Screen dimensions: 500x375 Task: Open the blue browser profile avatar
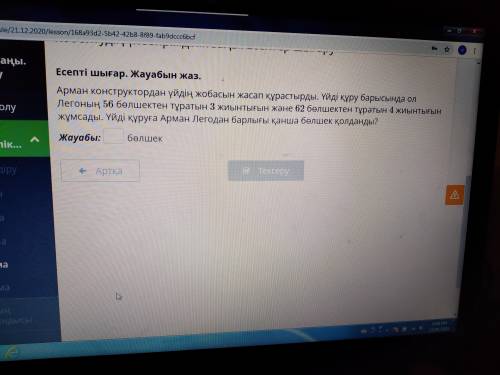tap(462, 50)
